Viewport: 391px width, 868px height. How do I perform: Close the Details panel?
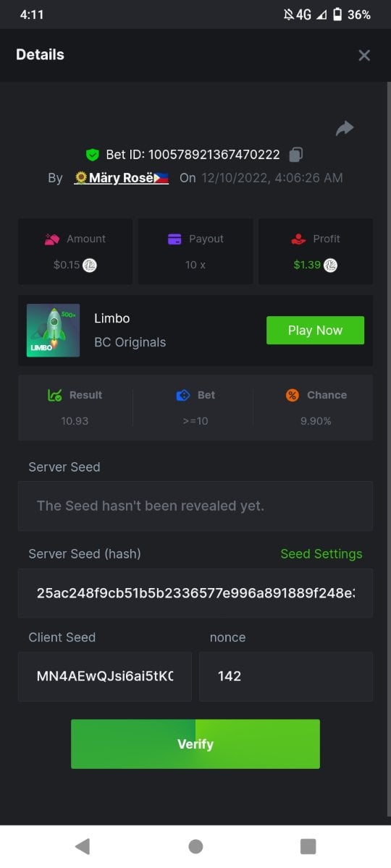(364, 55)
